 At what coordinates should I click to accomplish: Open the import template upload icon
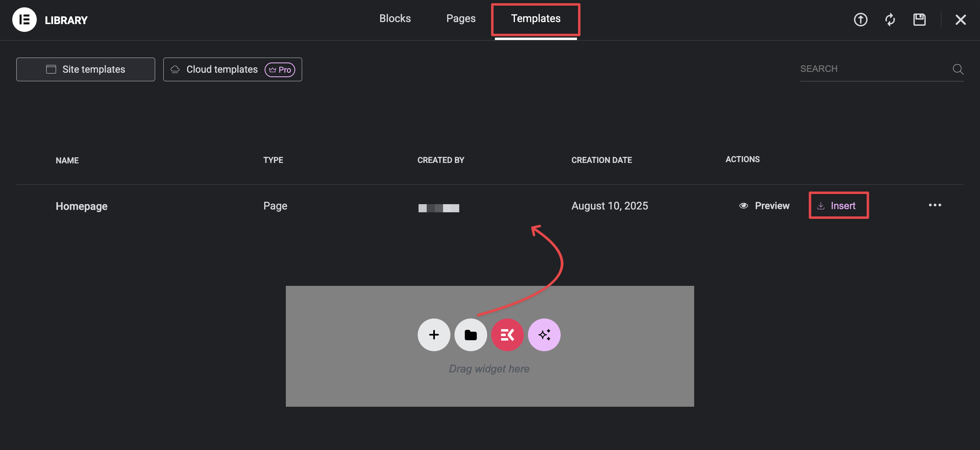pyautogui.click(x=860, y=20)
